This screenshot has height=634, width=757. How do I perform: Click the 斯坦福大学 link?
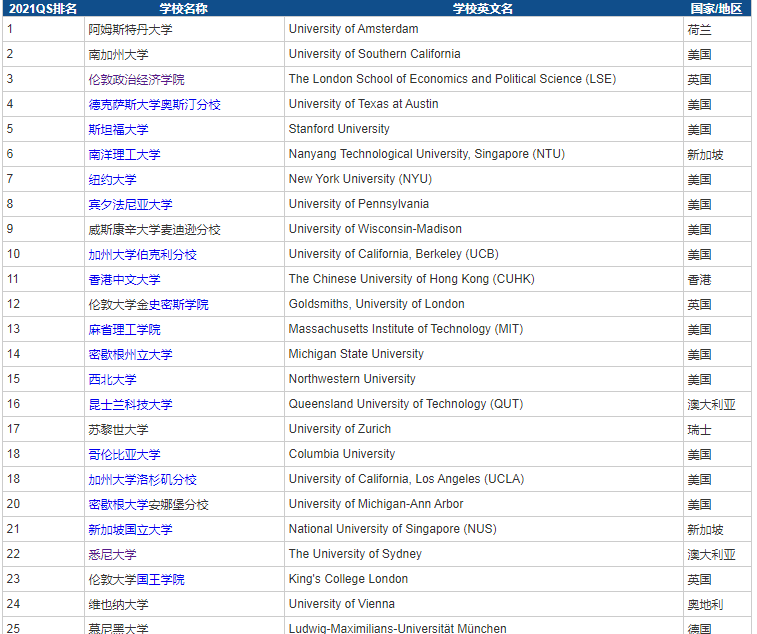pos(118,129)
